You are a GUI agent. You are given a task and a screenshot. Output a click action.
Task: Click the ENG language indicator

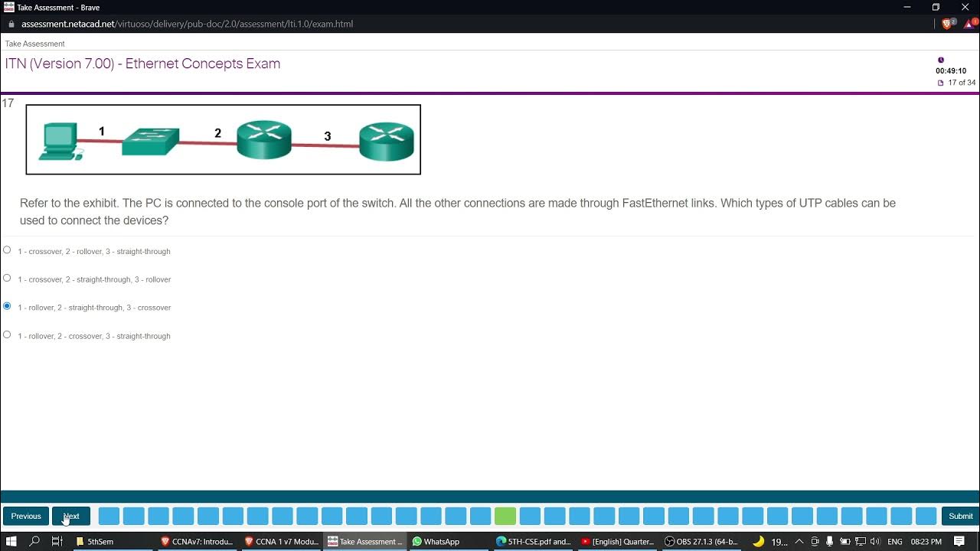[x=894, y=542]
